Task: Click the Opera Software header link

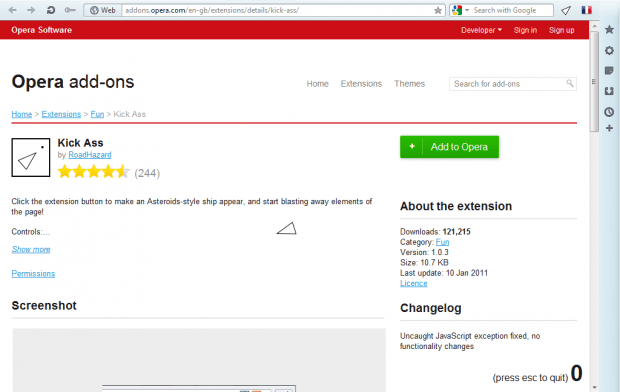Action: point(42,30)
